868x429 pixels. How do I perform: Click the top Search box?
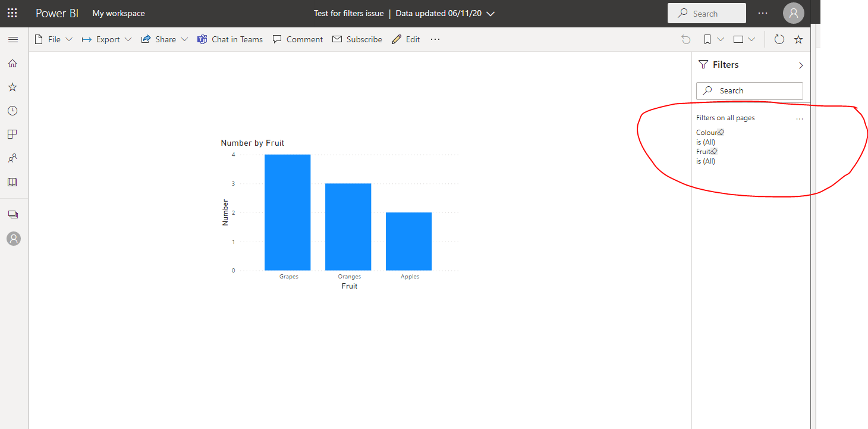(707, 13)
